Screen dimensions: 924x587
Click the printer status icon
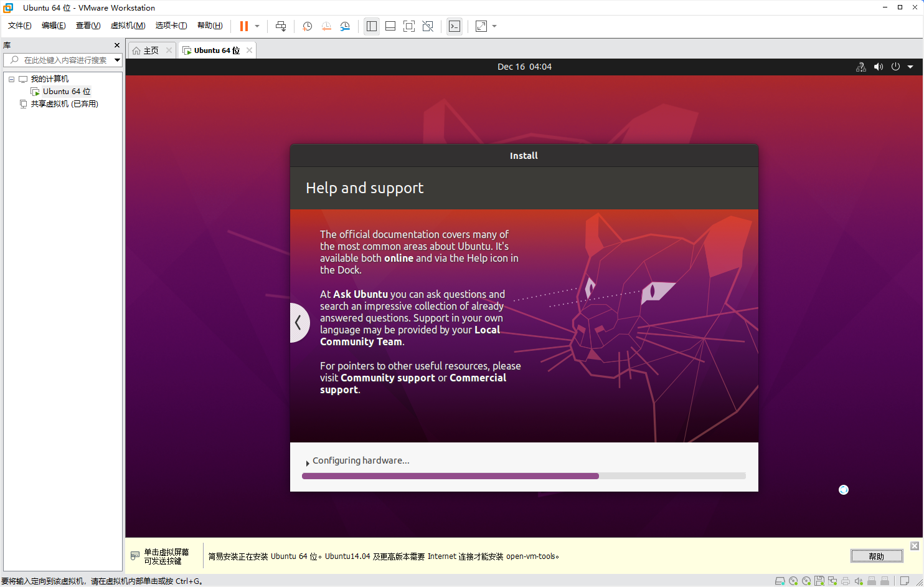[x=846, y=581]
